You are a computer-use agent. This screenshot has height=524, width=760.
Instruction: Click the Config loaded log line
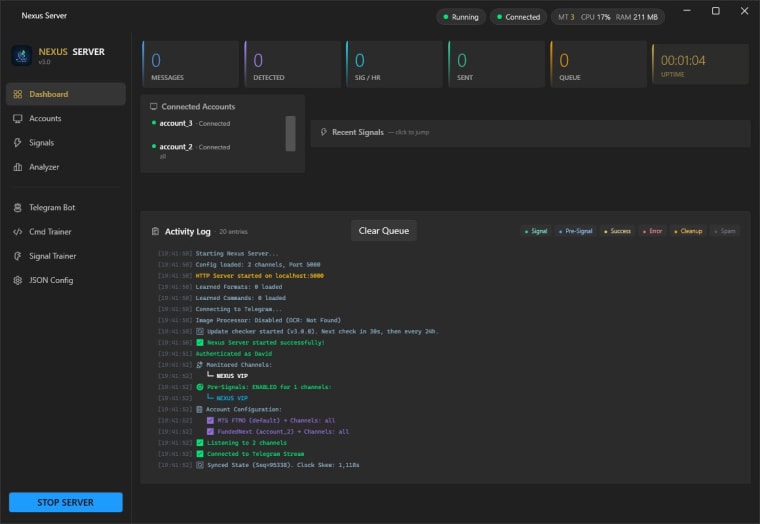[x=258, y=265]
